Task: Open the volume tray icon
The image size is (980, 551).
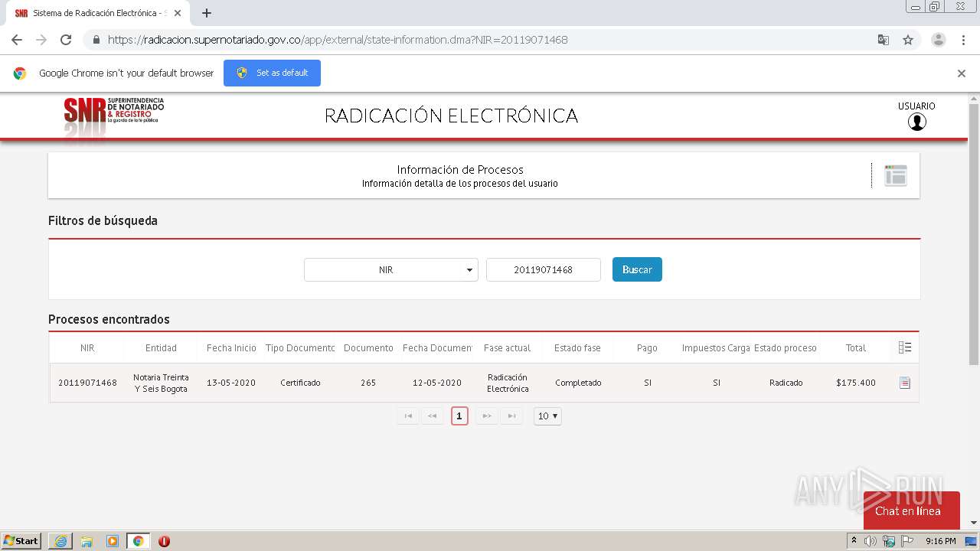Action: (x=871, y=541)
